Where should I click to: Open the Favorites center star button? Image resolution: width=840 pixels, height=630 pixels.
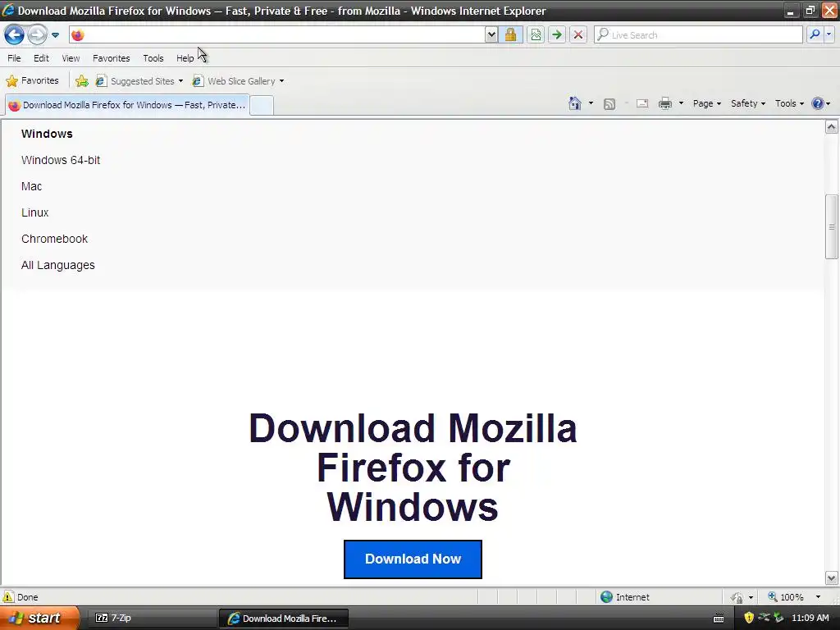click(x=32, y=81)
